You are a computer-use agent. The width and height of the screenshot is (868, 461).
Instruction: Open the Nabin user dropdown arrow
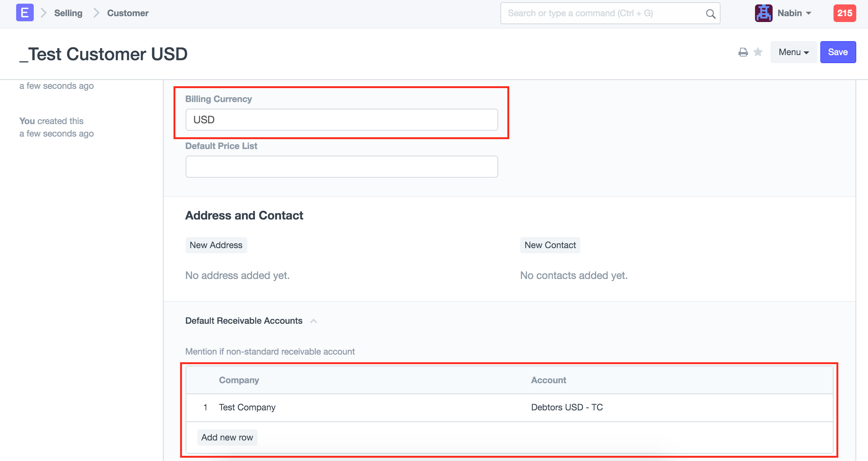coord(809,13)
